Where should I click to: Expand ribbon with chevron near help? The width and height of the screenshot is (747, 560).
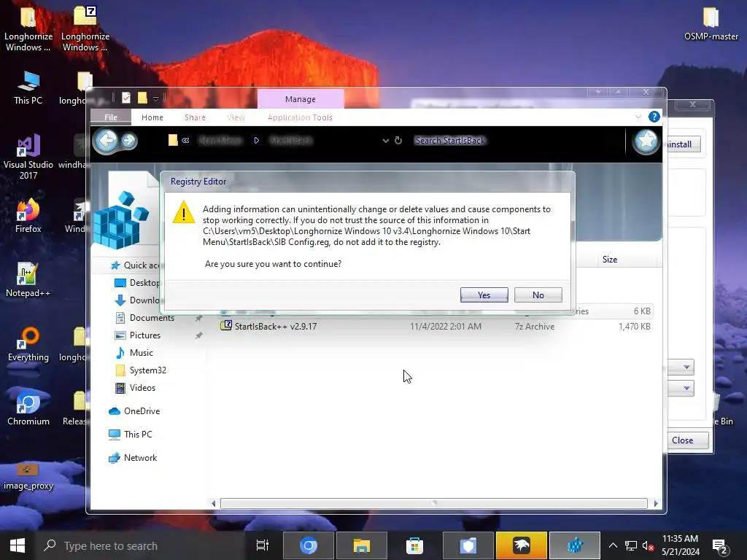click(x=638, y=117)
